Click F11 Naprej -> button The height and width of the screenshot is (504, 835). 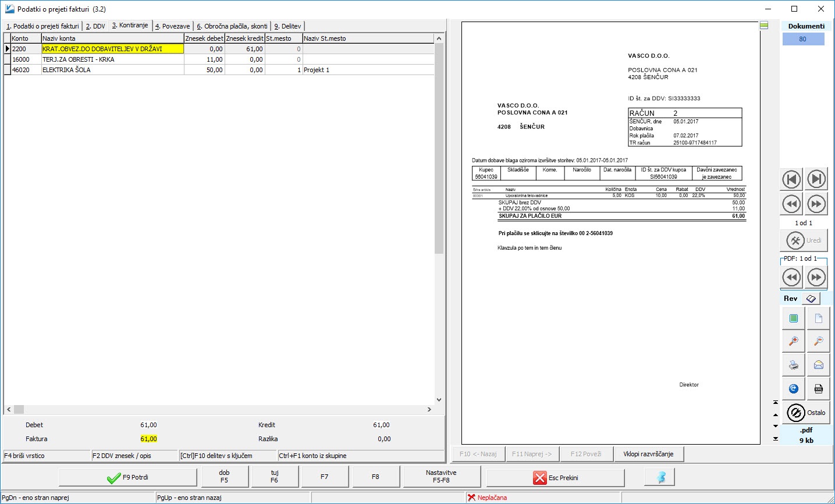(x=532, y=454)
